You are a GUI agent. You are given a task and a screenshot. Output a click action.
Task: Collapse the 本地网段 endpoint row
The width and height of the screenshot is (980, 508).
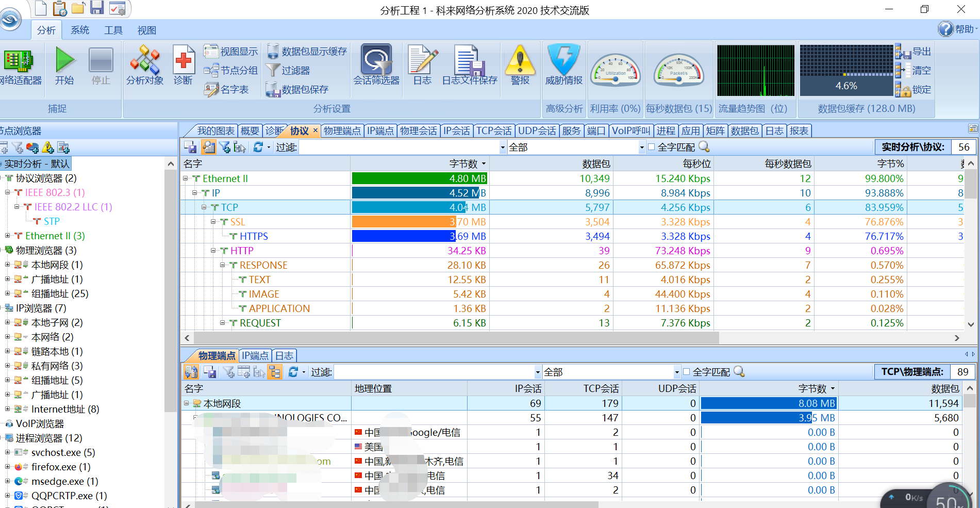[187, 403]
